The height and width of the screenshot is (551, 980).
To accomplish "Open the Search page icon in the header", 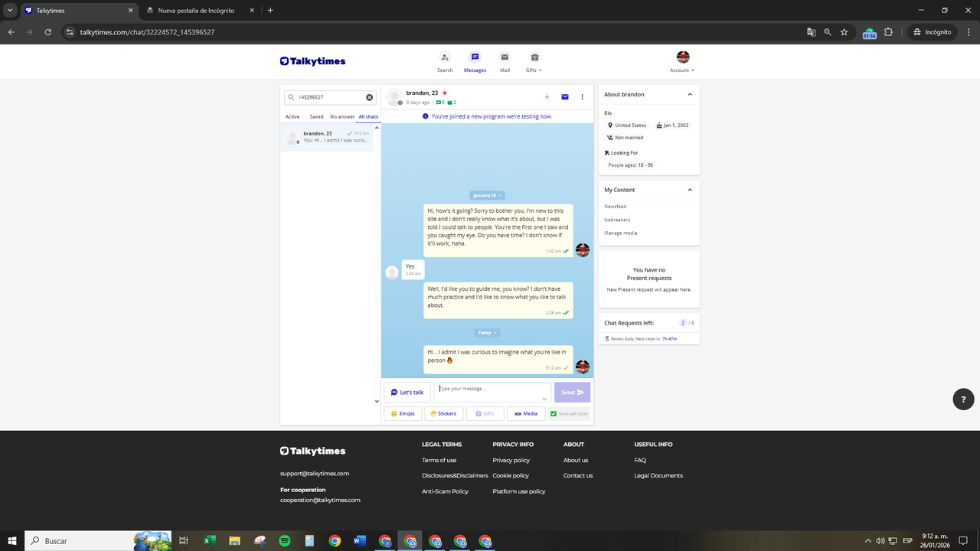I will pyautogui.click(x=445, y=57).
